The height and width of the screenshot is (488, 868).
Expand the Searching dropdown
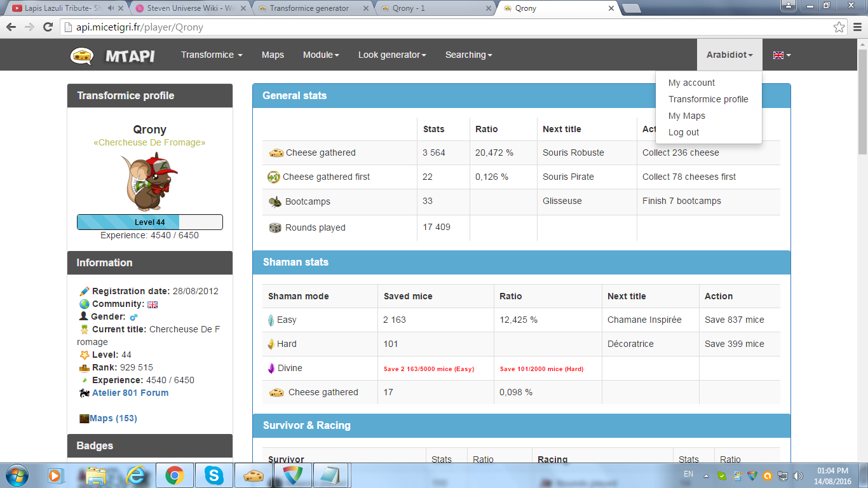[469, 55]
